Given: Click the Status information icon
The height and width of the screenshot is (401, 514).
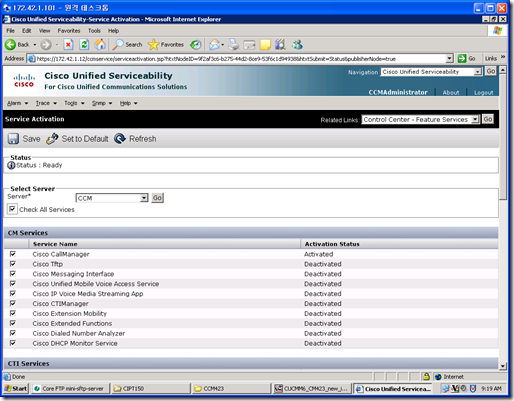Looking at the screenshot, I should [x=11, y=165].
